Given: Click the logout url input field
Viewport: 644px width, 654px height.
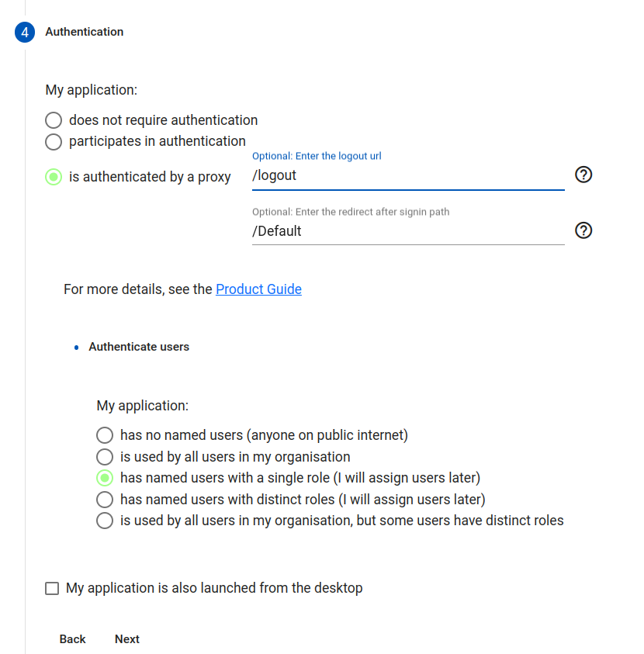Looking at the screenshot, I should [x=408, y=175].
